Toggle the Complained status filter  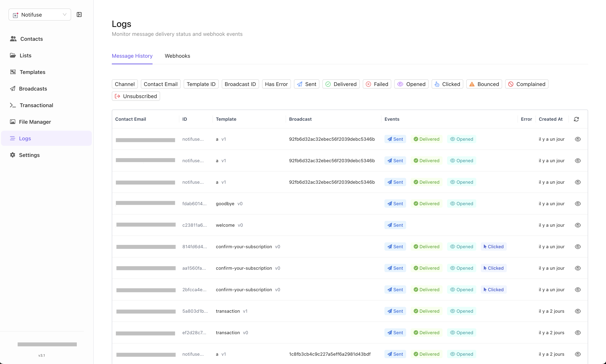[x=527, y=84]
